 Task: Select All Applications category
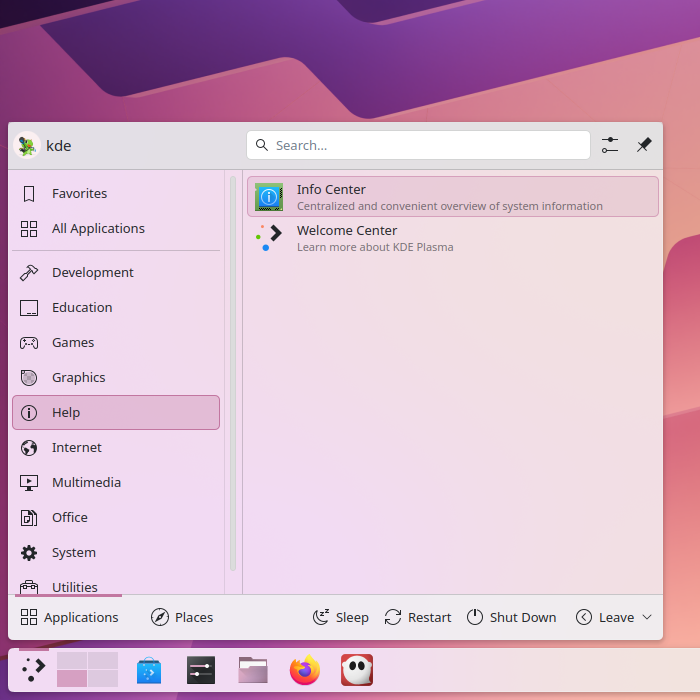(x=116, y=229)
